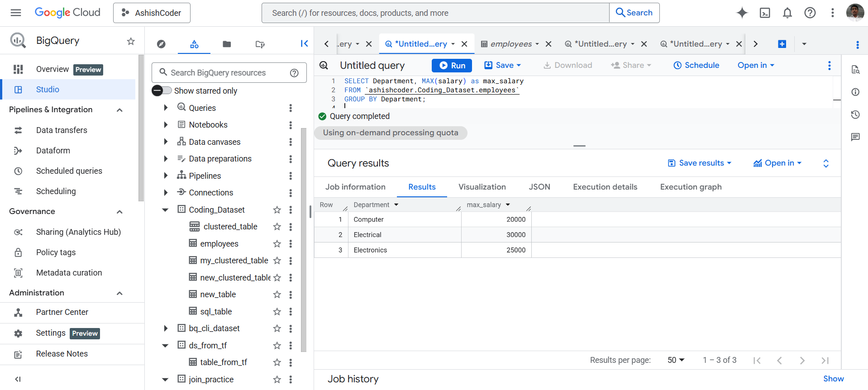Viewport: 868px width, 390px height.
Task: Open query history clock icon on right rail
Action: (855, 114)
